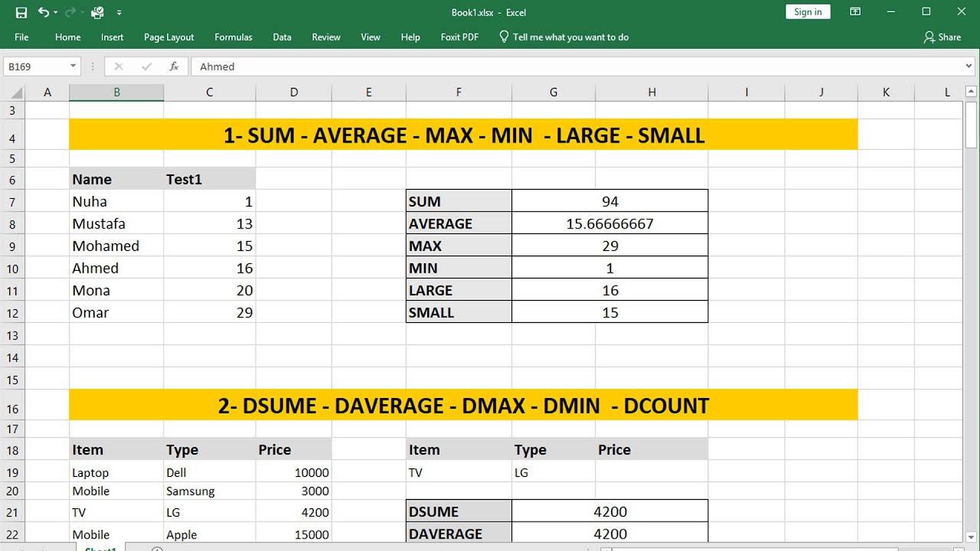Click the vertical scrollbar up arrow
Screen dimensions: 980x551
pos(971,93)
